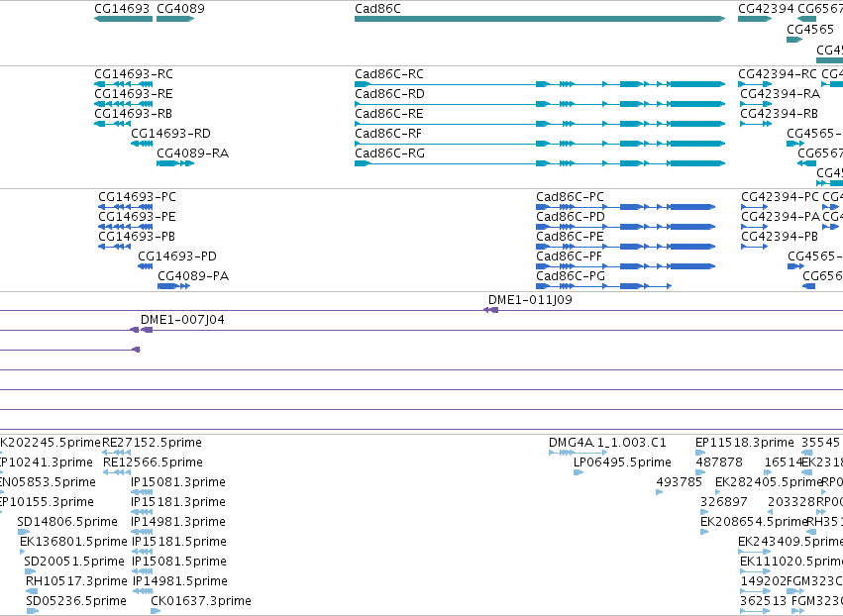
Task: Select protein CG14693-PE
Action: click(137, 217)
